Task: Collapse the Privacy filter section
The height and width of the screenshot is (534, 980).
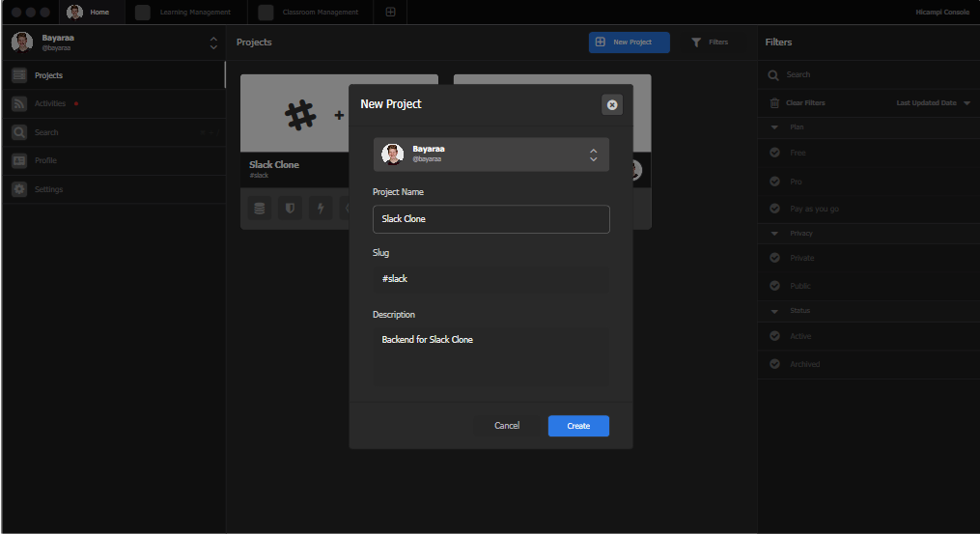Action: (x=774, y=234)
